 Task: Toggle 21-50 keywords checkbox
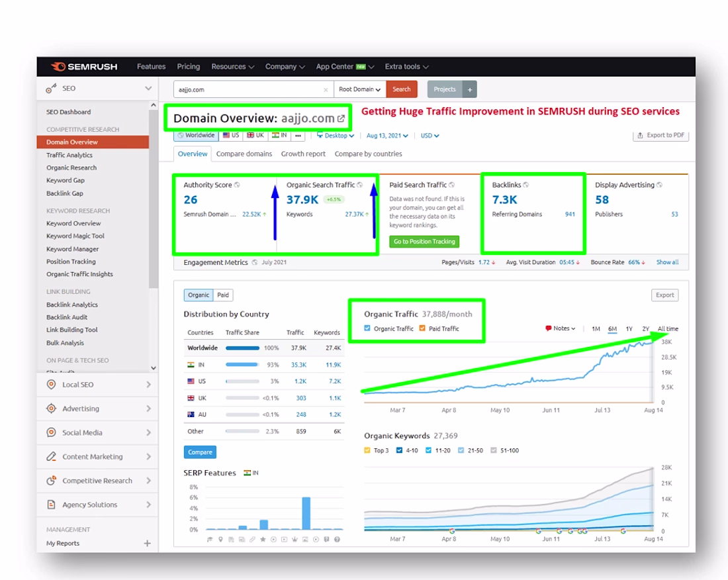pos(461,450)
